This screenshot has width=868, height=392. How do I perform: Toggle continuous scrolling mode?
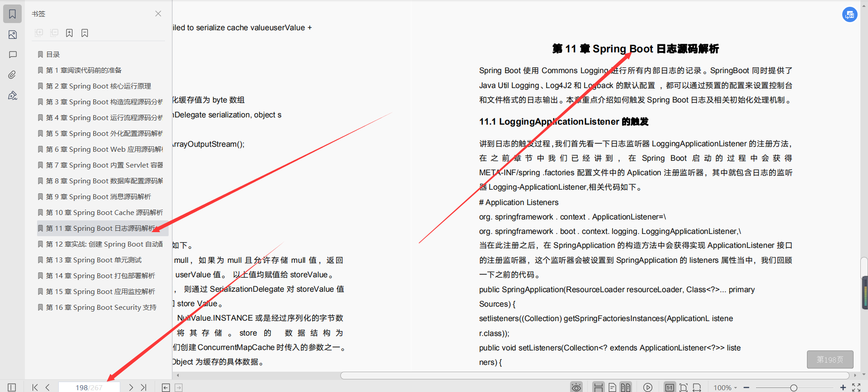(598, 387)
